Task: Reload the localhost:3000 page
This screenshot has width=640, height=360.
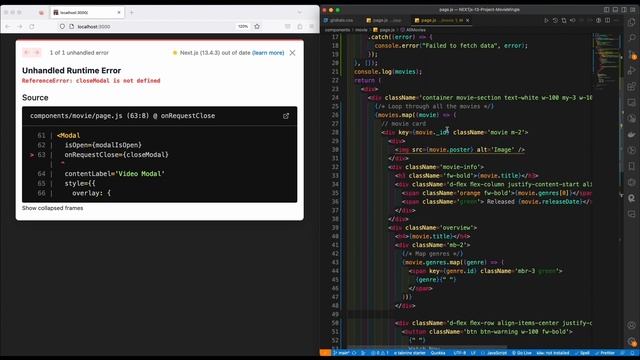Action: click(32, 27)
